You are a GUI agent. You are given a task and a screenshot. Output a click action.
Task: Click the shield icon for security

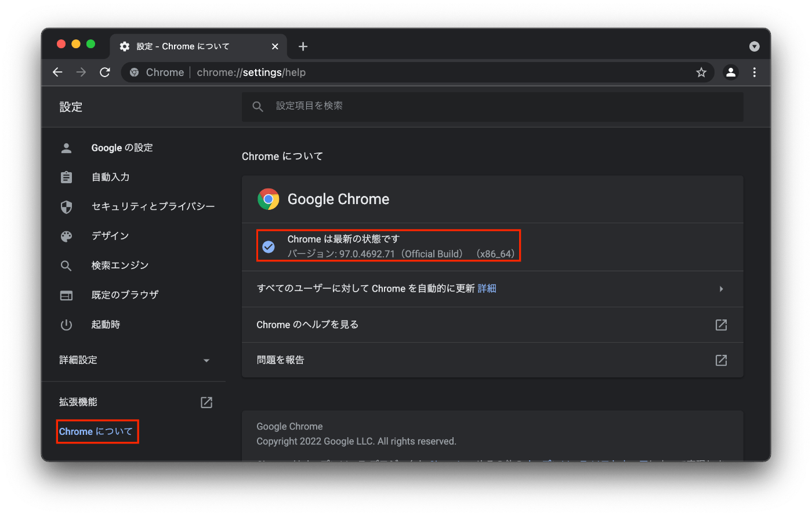coord(67,207)
